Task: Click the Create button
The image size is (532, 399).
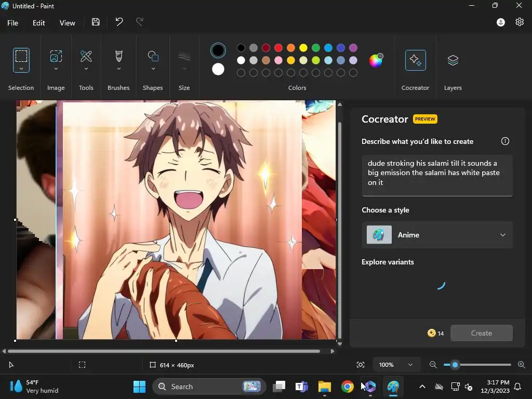Action: (482, 333)
